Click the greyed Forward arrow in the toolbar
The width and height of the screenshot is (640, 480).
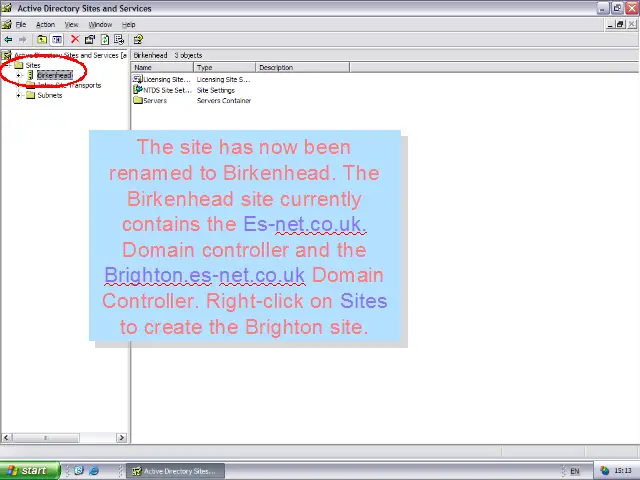[x=22, y=40]
